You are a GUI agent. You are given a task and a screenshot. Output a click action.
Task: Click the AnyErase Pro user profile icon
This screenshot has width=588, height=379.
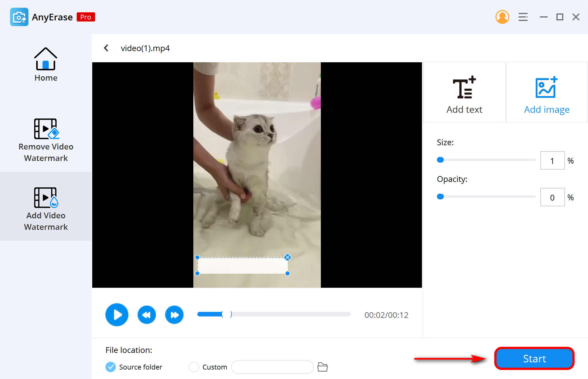[502, 17]
